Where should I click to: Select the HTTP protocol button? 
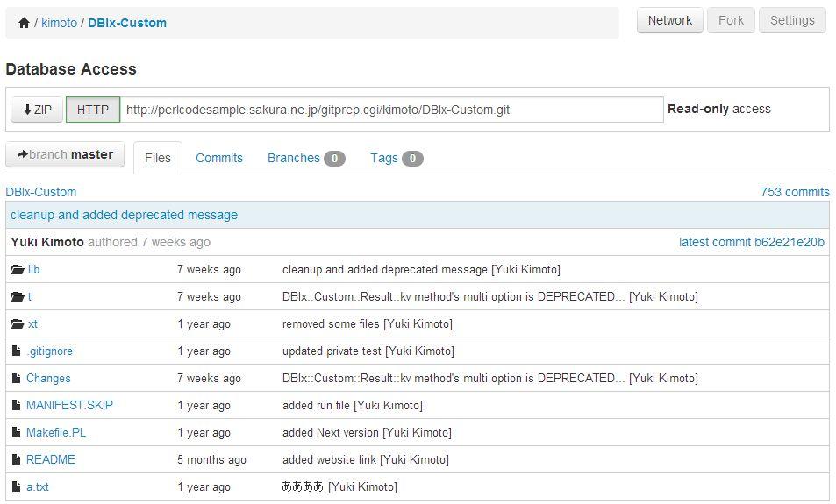[93, 110]
